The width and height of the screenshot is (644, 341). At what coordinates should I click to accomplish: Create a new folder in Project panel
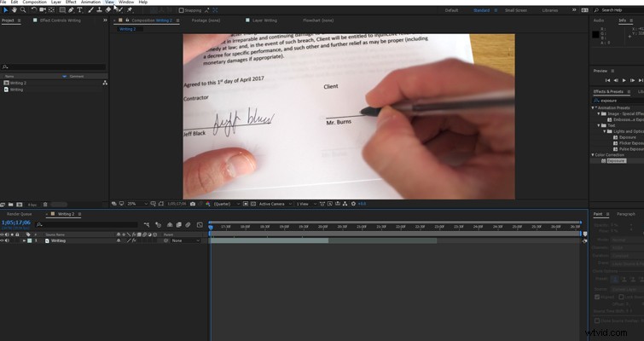tap(11, 205)
